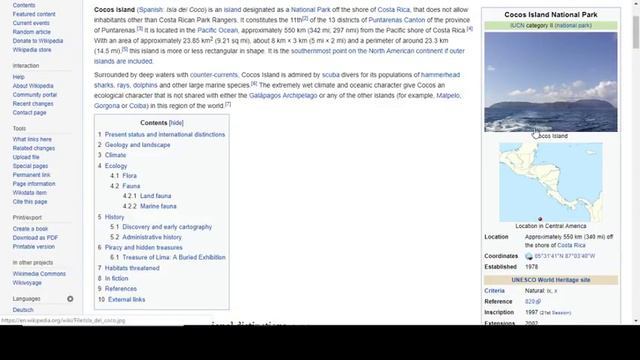The height and width of the screenshot is (360, 640).
Task: Open the Contact page link
Action: pos(29,113)
